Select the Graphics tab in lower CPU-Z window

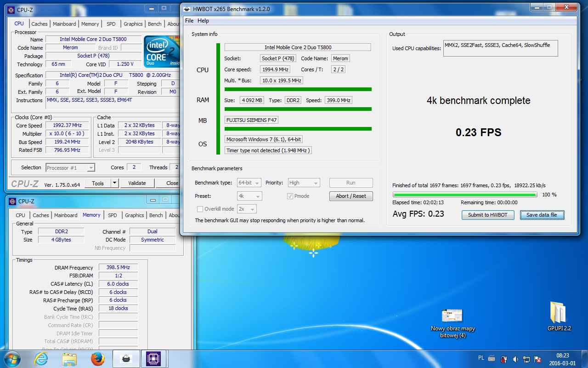coord(135,215)
